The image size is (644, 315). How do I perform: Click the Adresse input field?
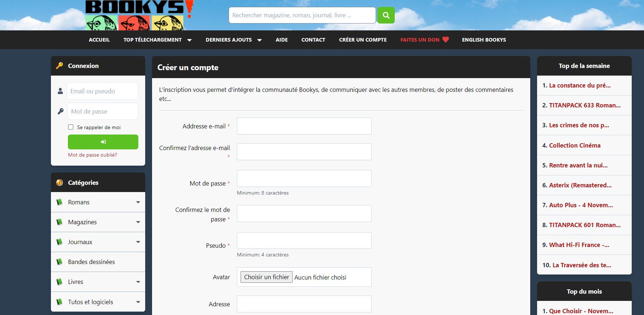(x=304, y=304)
